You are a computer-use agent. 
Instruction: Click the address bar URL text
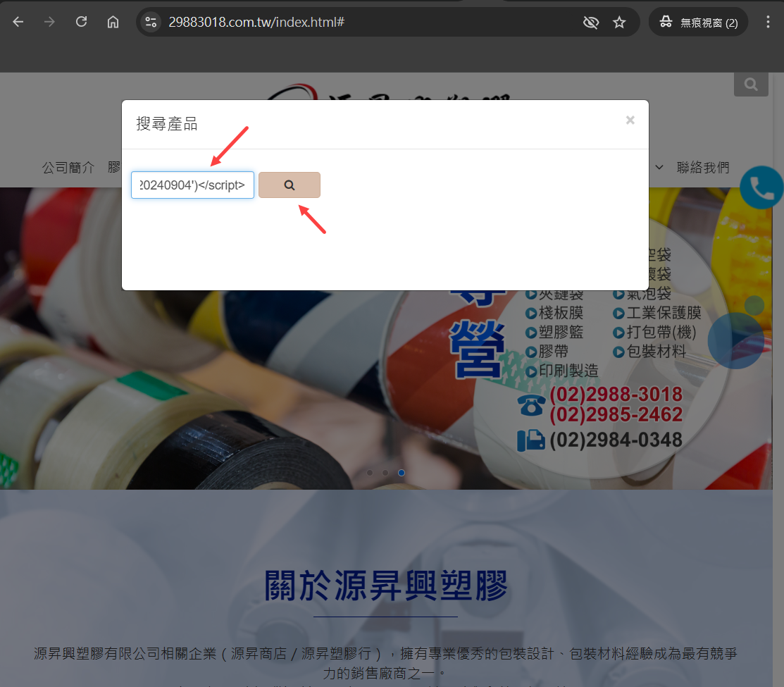[256, 22]
